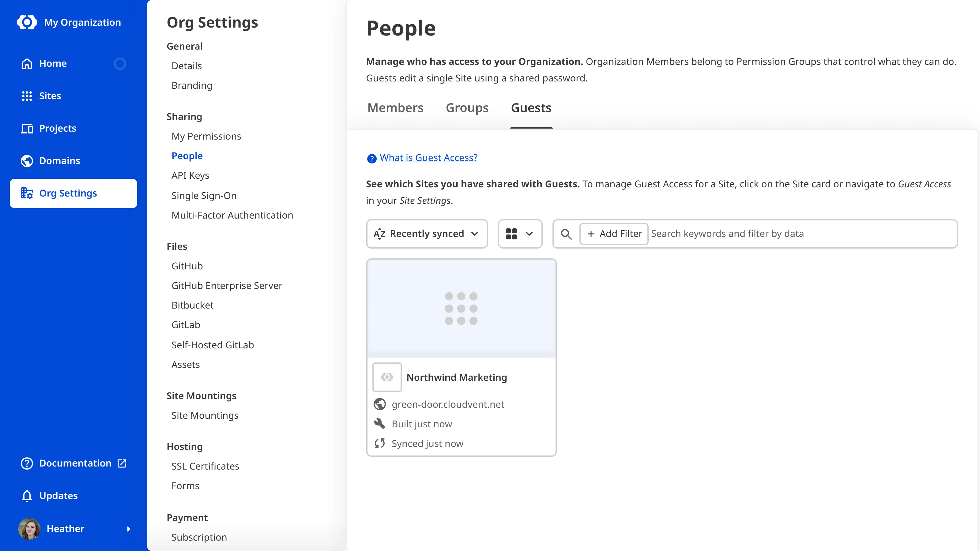
Task: Open Domains in the main sidebar
Action: 73,161
